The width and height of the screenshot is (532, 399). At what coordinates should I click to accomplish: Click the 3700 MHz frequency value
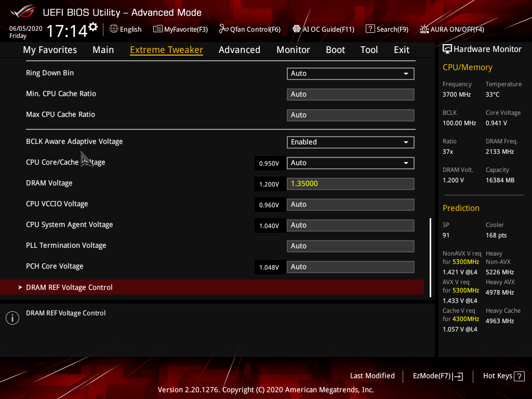[x=456, y=95]
